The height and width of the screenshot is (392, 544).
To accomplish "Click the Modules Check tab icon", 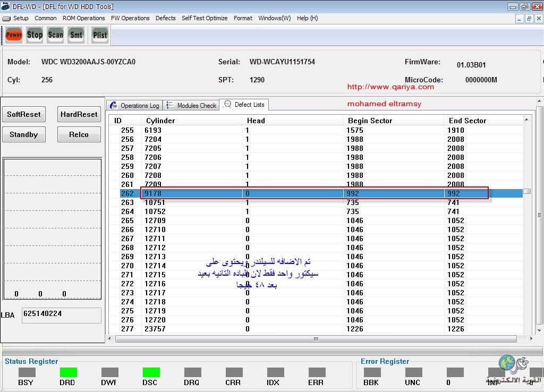I will (x=170, y=105).
